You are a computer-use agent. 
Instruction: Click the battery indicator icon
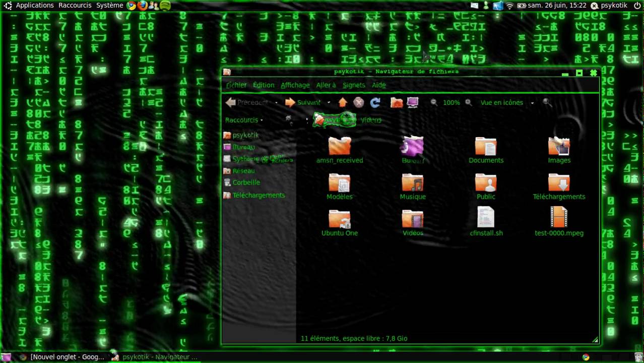click(x=521, y=6)
